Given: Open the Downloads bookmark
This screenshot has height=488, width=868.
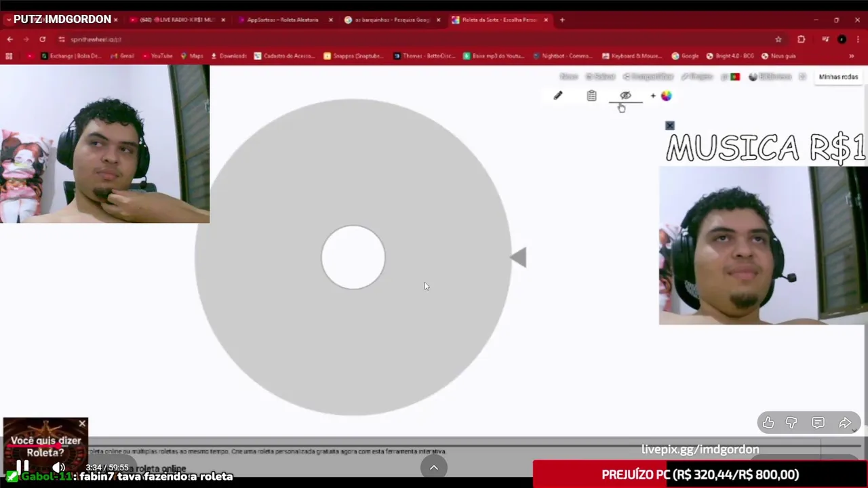Looking at the screenshot, I should [x=229, y=56].
